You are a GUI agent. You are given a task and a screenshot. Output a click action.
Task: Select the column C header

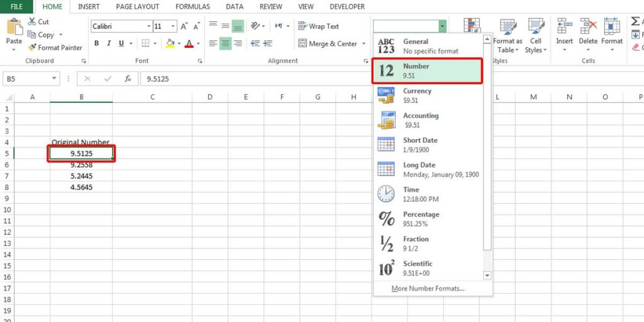(x=152, y=97)
